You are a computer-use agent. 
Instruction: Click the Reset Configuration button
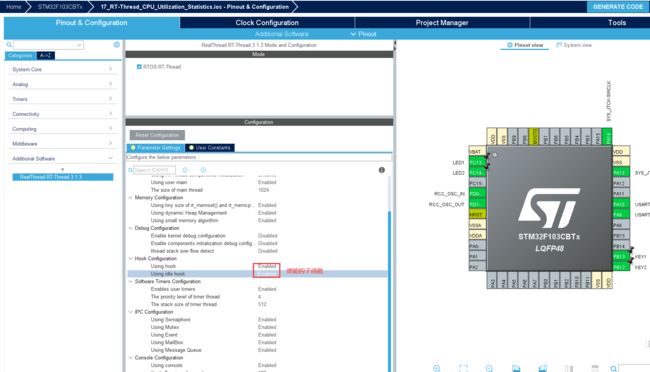157,135
